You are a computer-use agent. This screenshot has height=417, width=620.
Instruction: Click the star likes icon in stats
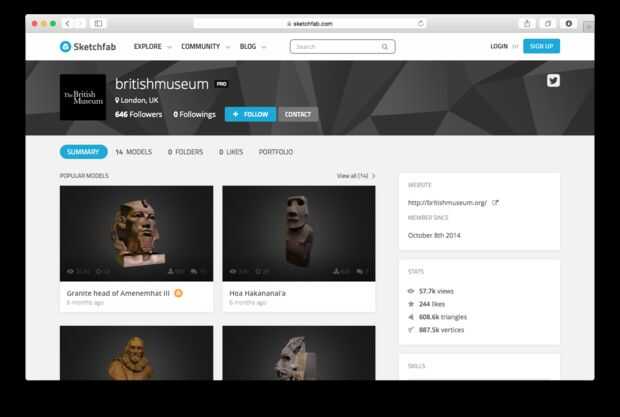tap(411, 304)
